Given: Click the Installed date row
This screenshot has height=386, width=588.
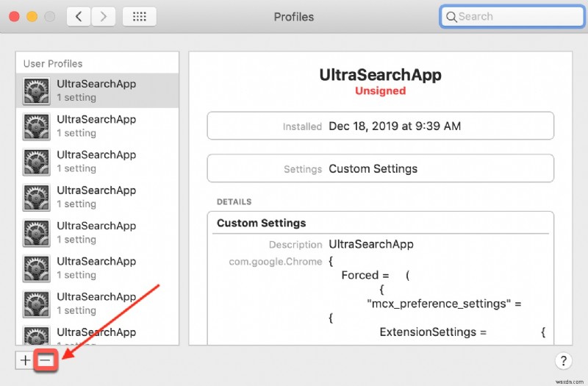Looking at the screenshot, I should coord(380,126).
